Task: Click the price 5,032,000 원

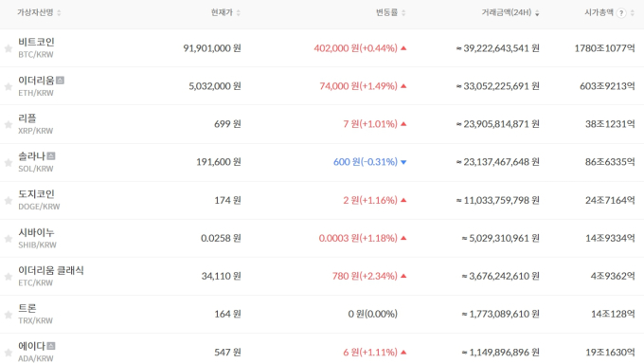Action: pos(215,86)
